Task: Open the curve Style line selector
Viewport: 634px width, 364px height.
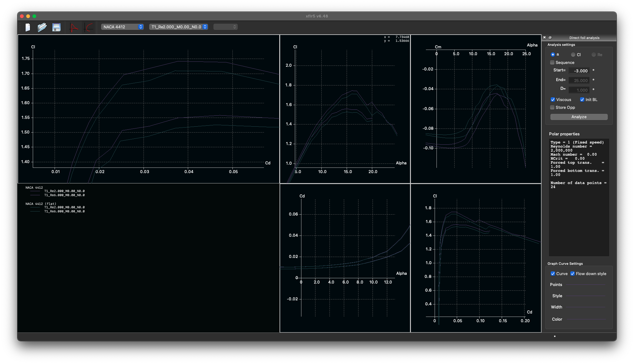Action: 586,296
